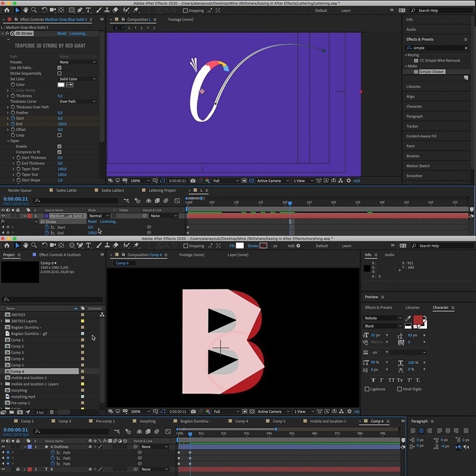Select the Puppet Pin tool in the Lettering window
This screenshot has width=476, height=476.
point(136,10)
